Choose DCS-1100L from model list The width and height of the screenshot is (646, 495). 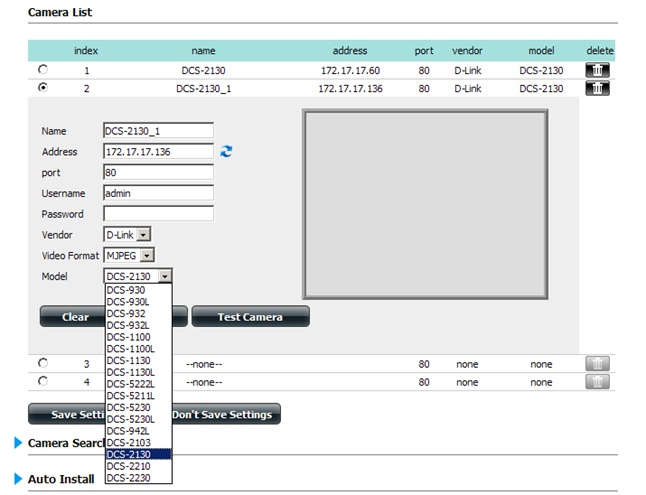138,349
